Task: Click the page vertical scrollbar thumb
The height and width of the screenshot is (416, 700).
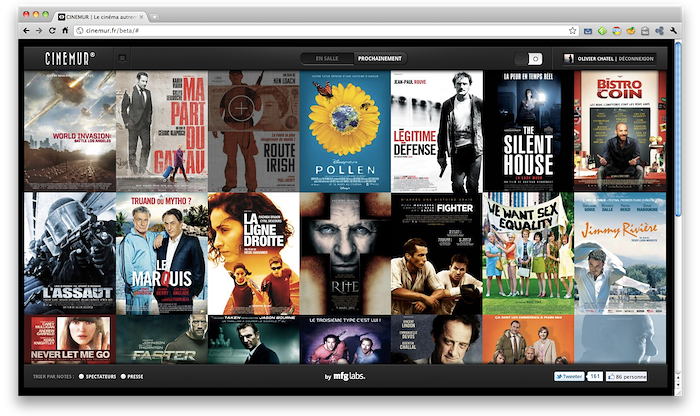Action: point(678,129)
